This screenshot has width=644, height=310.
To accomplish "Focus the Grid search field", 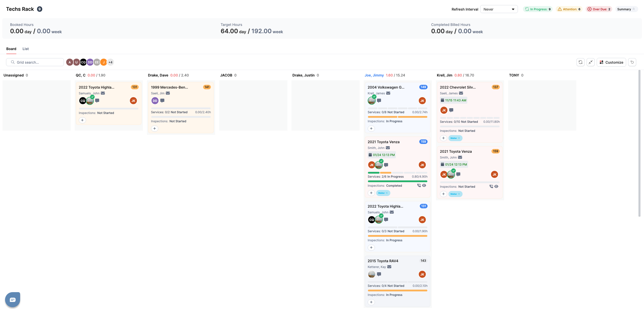I will [38, 62].
